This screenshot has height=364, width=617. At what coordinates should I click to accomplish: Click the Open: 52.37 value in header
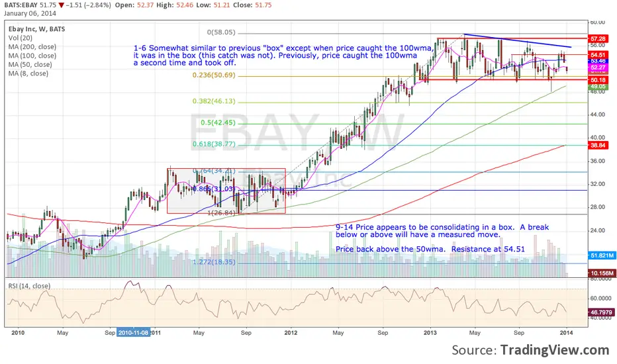point(134,5)
